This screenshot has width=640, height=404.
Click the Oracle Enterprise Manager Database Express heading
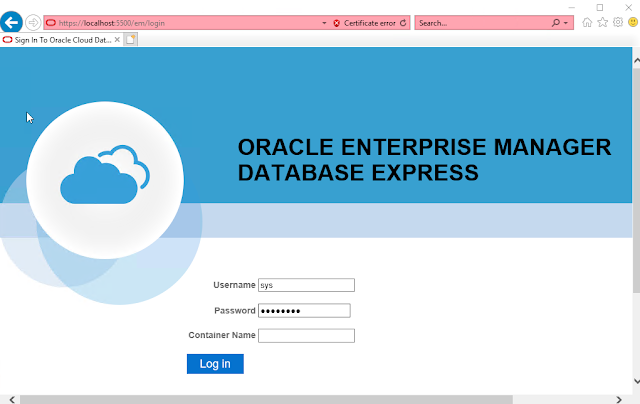(x=424, y=160)
